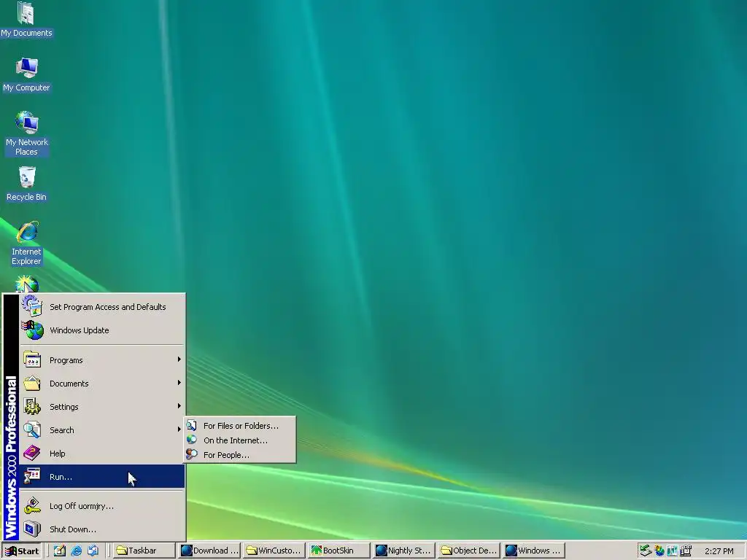Switch to the WinCusto... taskbar window
This screenshot has width=747, height=560.
point(274,551)
